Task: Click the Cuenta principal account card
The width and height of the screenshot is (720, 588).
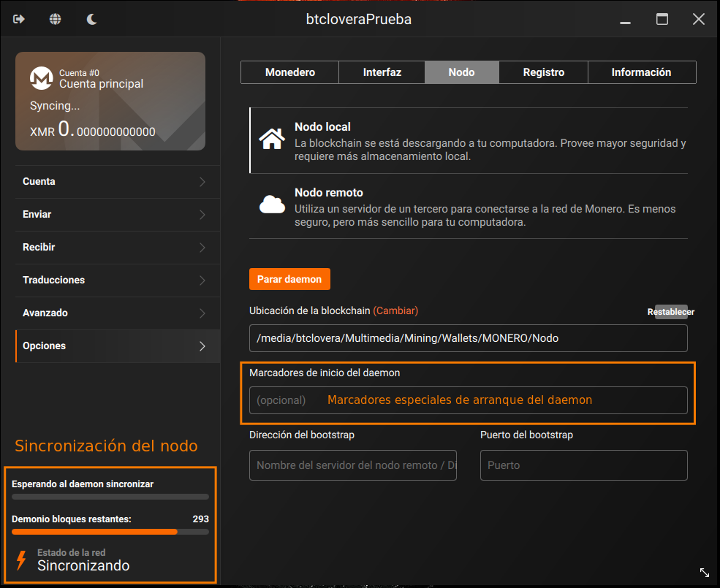Action: [110, 101]
